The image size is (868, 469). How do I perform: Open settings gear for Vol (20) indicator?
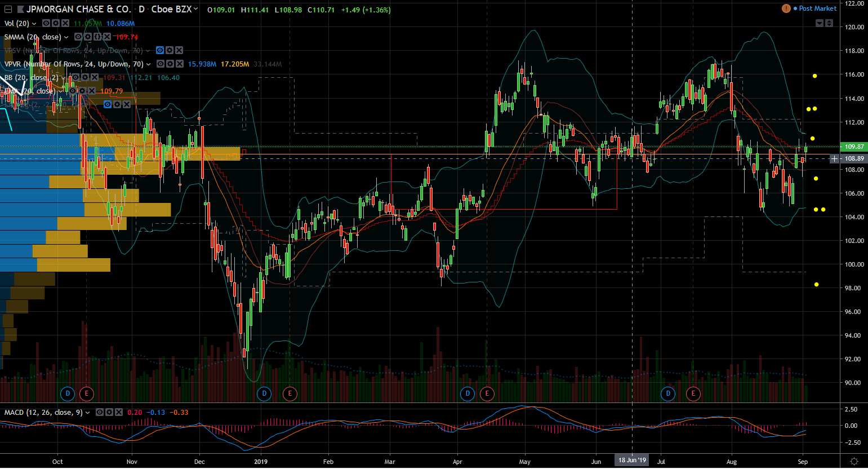click(x=56, y=24)
